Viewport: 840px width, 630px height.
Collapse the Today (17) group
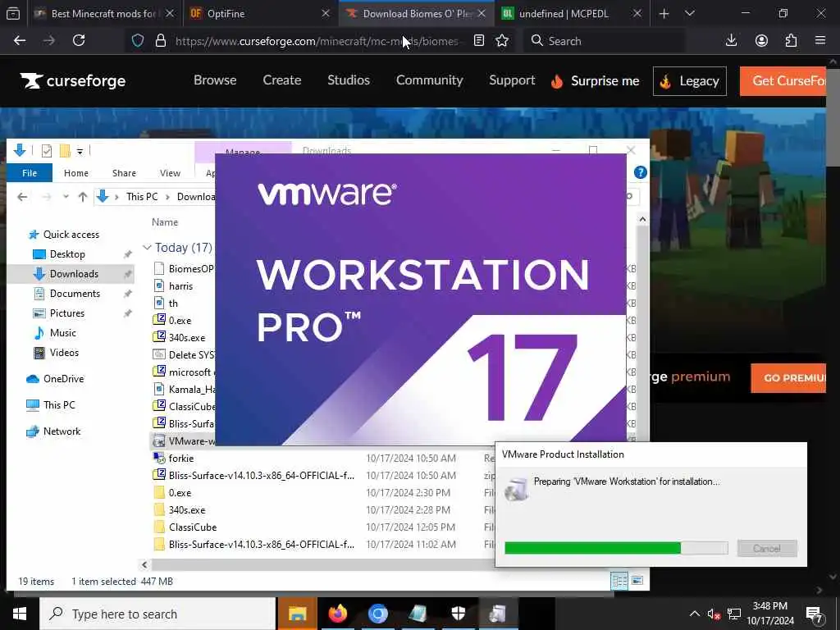coord(146,248)
